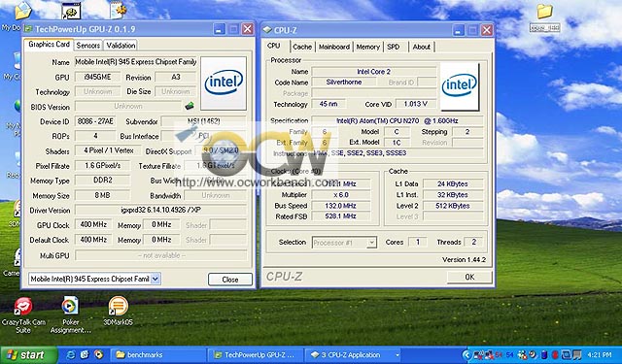Activate the 3 CPU-Z Application taskbar group

point(353,355)
